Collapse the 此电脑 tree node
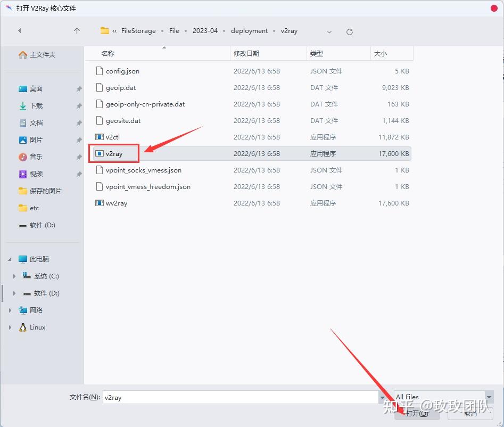 tap(10, 259)
